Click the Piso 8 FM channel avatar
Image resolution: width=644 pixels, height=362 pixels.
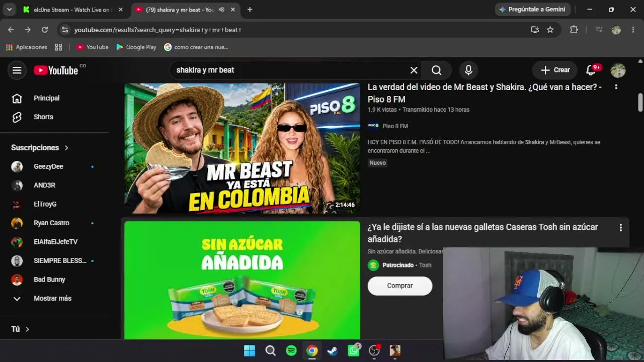pyautogui.click(x=373, y=126)
